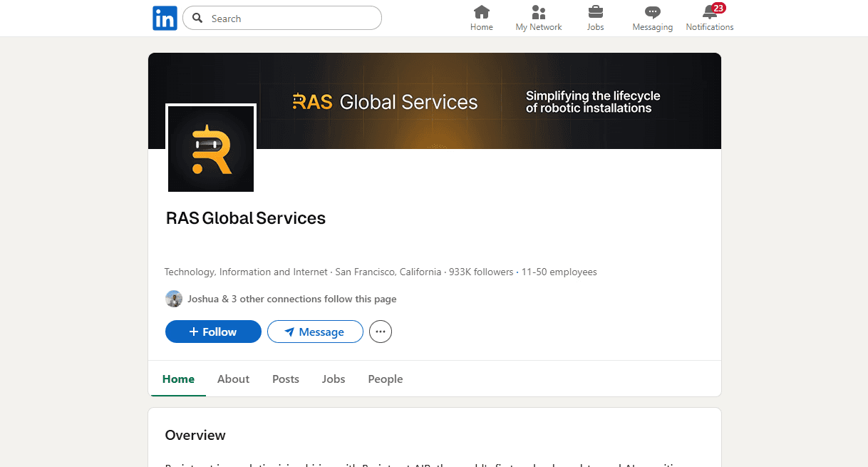Go to Home in top navigation
The height and width of the screenshot is (467, 868).
482,19
